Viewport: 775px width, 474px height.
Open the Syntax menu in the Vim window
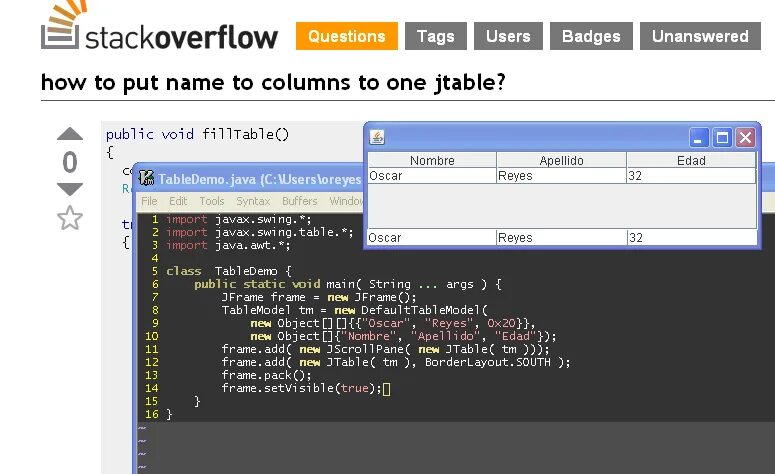click(x=253, y=201)
